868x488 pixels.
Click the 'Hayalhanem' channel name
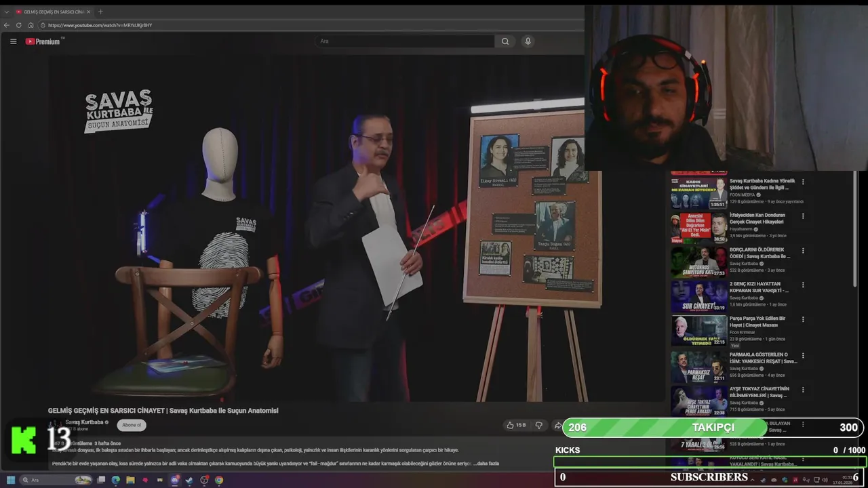tap(742, 229)
